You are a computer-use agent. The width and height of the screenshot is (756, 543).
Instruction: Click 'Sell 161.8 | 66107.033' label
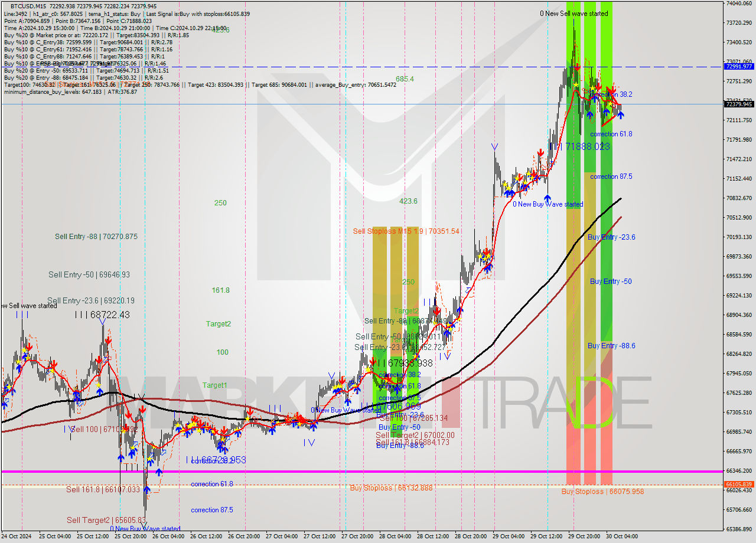[x=103, y=490]
